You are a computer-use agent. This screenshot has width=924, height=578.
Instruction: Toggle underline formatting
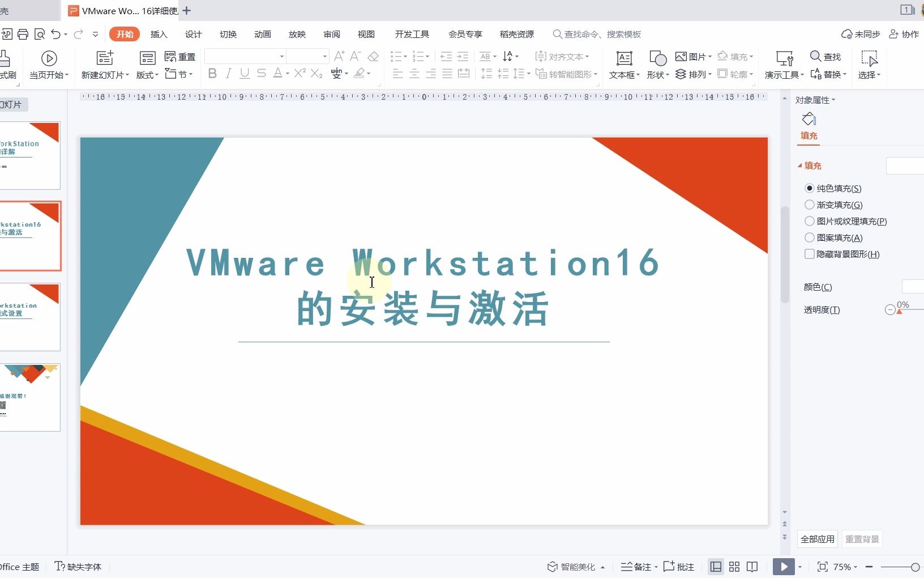coord(245,74)
